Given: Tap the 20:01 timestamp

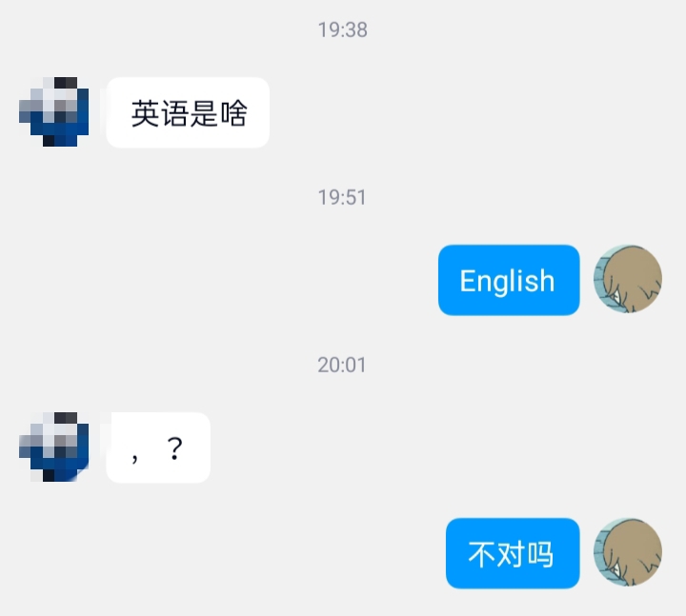Looking at the screenshot, I should pos(342,365).
